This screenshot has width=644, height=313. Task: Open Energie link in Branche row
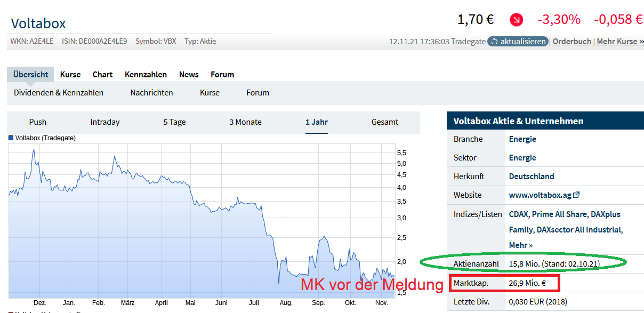pos(522,139)
